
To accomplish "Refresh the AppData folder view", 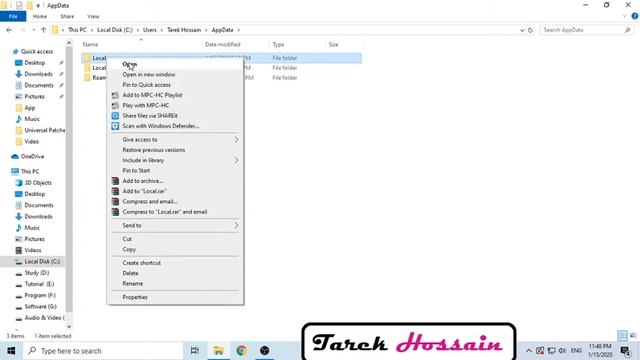I will (530, 30).
